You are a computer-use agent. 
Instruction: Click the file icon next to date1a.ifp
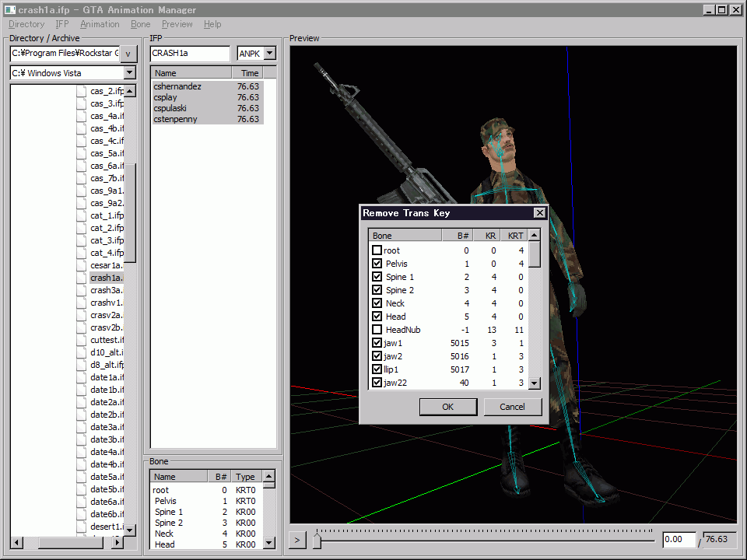82,377
